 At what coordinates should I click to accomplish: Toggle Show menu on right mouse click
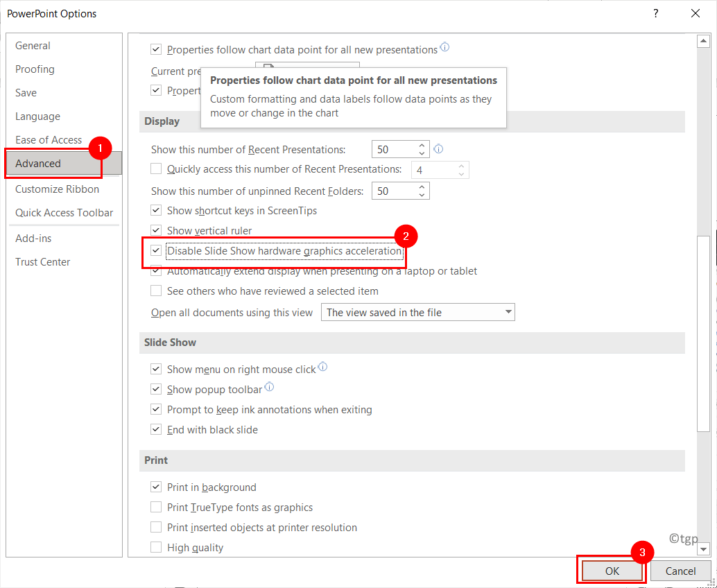[157, 370]
